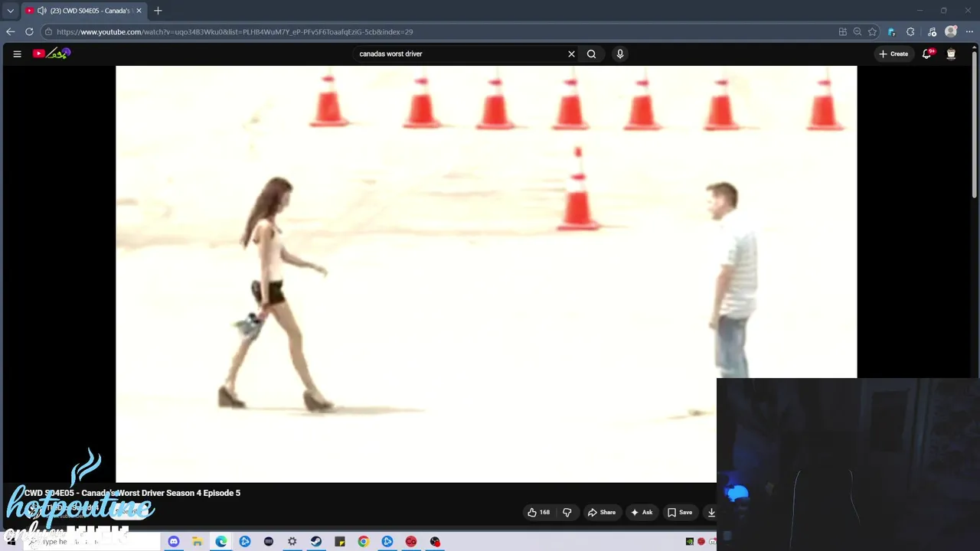Share the video via Share button
The width and height of the screenshot is (980, 551).
tap(602, 513)
